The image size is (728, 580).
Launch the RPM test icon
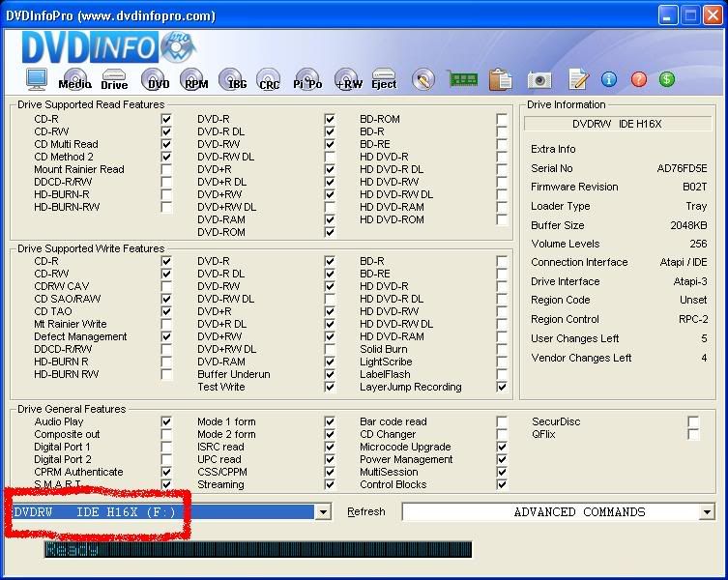click(x=194, y=79)
